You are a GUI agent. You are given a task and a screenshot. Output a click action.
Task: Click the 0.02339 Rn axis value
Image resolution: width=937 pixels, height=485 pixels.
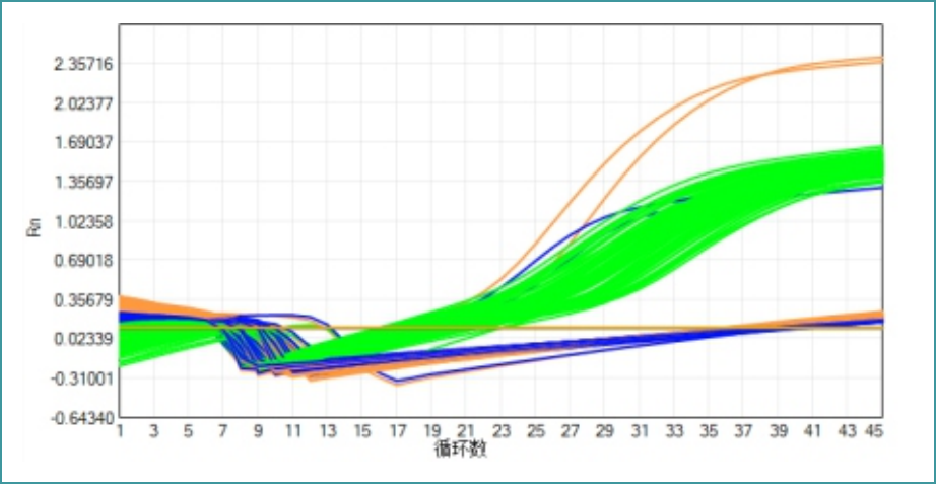click(x=82, y=339)
